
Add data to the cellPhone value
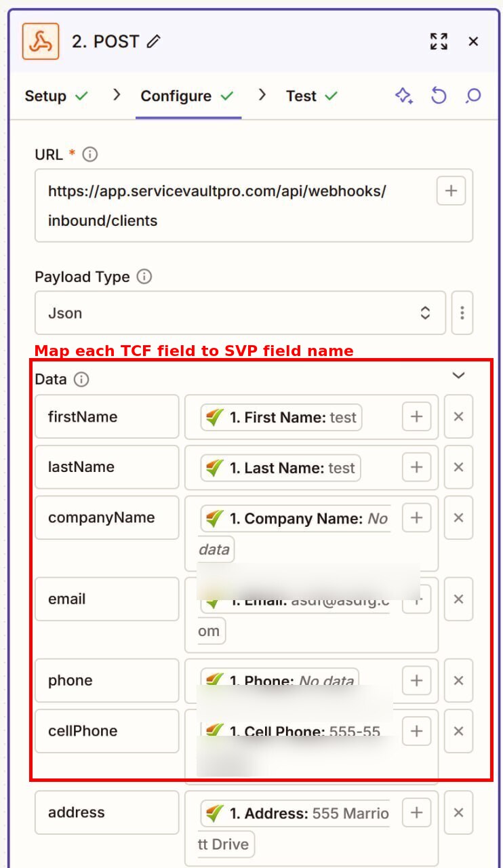click(x=417, y=730)
